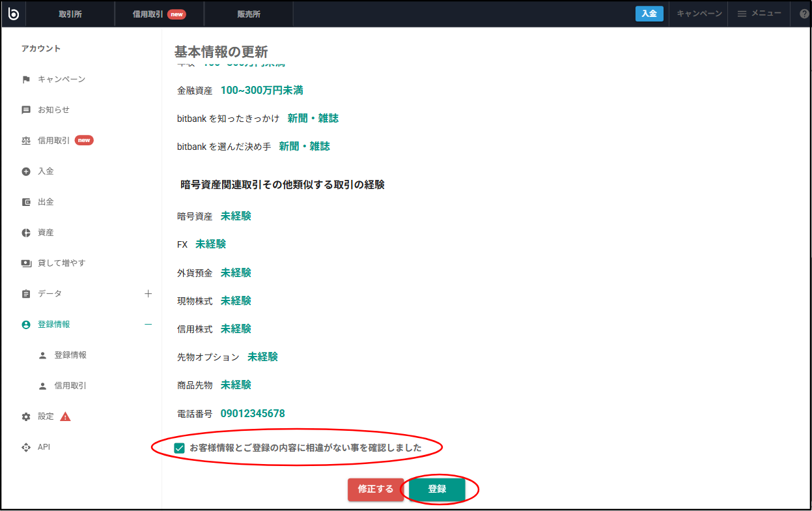Click the wallet icon beside 出金

coord(26,202)
